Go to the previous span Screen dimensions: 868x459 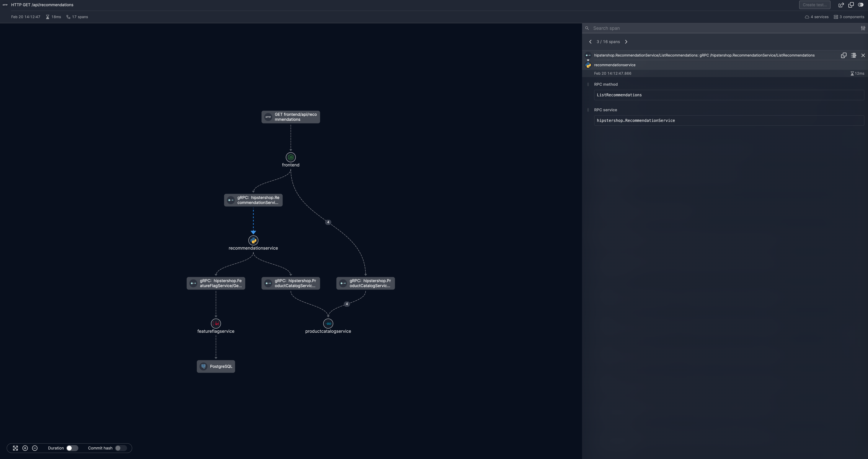590,42
